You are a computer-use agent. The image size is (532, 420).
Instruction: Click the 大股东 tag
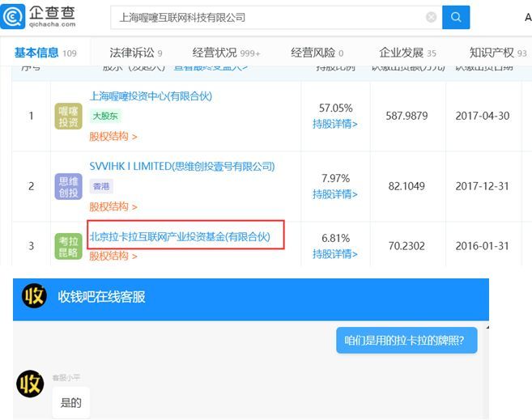[105, 116]
